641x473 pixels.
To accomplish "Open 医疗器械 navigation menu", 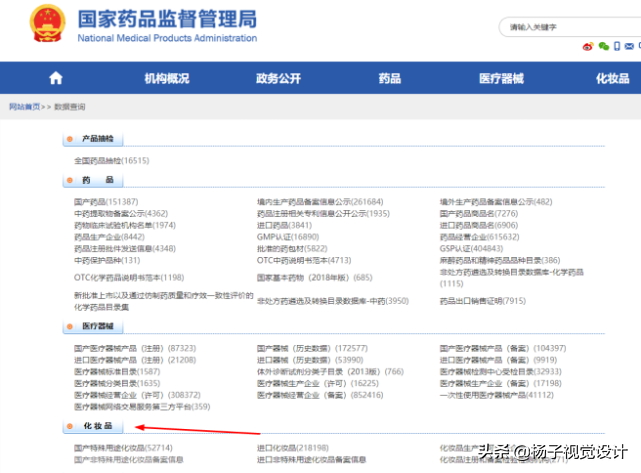I will (x=501, y=78).
